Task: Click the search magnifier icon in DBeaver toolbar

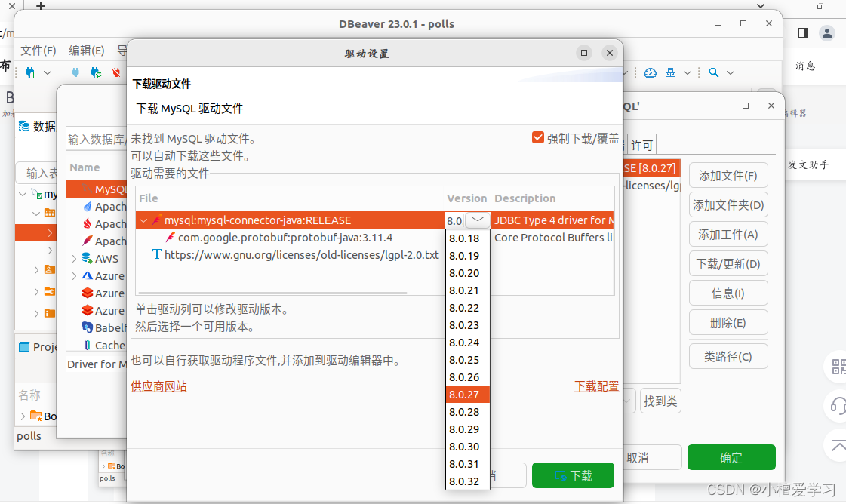Action: tap(714, 72)
